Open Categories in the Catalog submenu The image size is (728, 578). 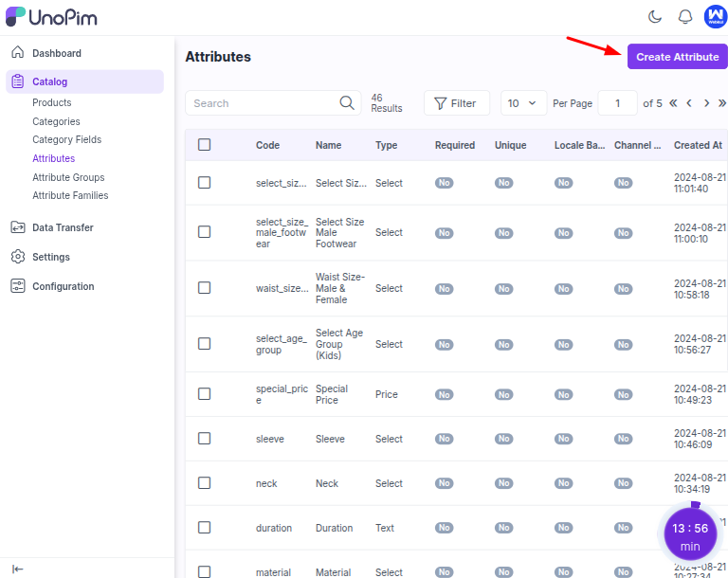coord(56,121)
